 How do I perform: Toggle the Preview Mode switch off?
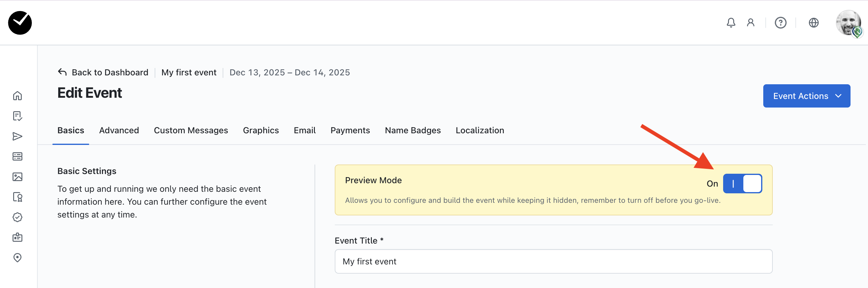point(742,184)
